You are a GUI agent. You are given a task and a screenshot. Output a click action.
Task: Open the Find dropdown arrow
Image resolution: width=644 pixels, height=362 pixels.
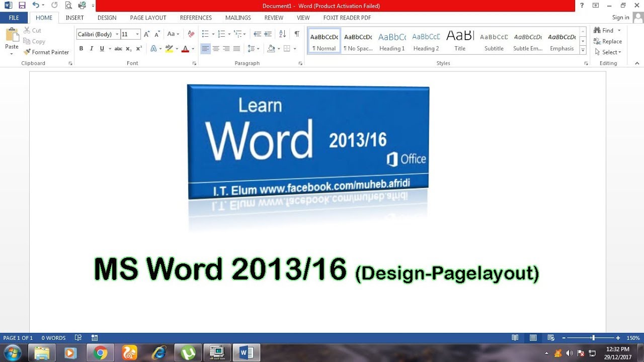619,31
